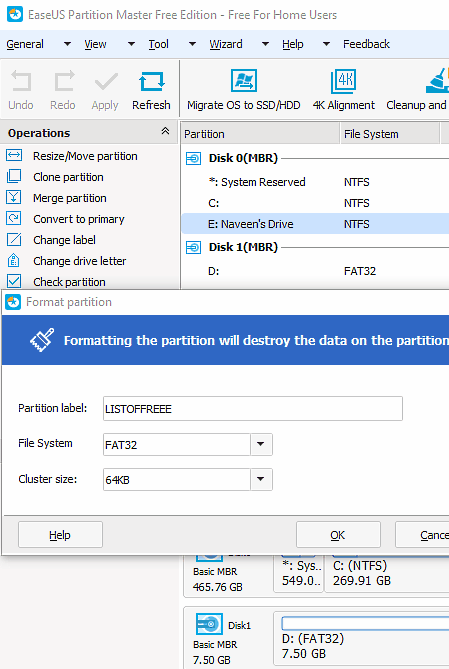Click the Partition column header
The width and height of the screenshot is (449, 669).
pos(260,134)
